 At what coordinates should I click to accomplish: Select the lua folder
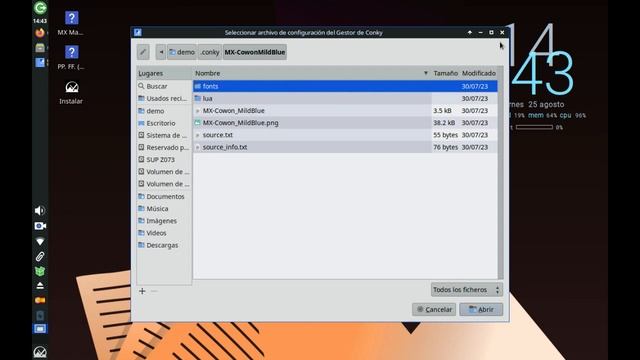pos(345,98)
